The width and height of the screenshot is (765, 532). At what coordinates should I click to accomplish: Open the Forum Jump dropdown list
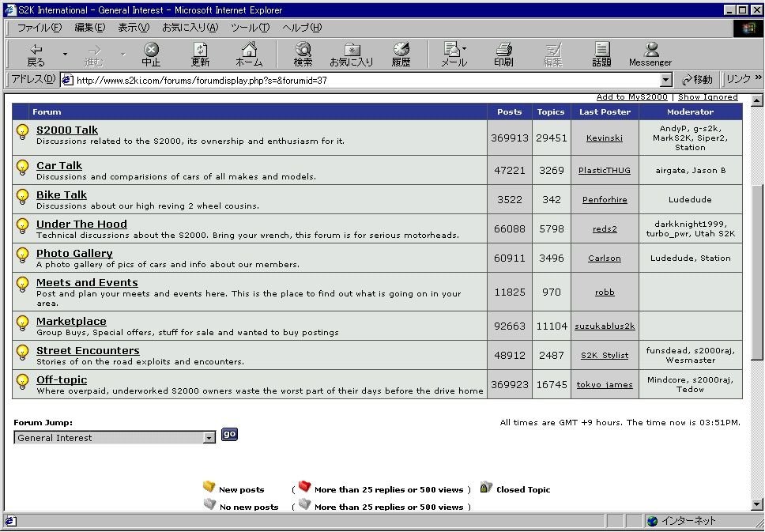click(209, 438)
